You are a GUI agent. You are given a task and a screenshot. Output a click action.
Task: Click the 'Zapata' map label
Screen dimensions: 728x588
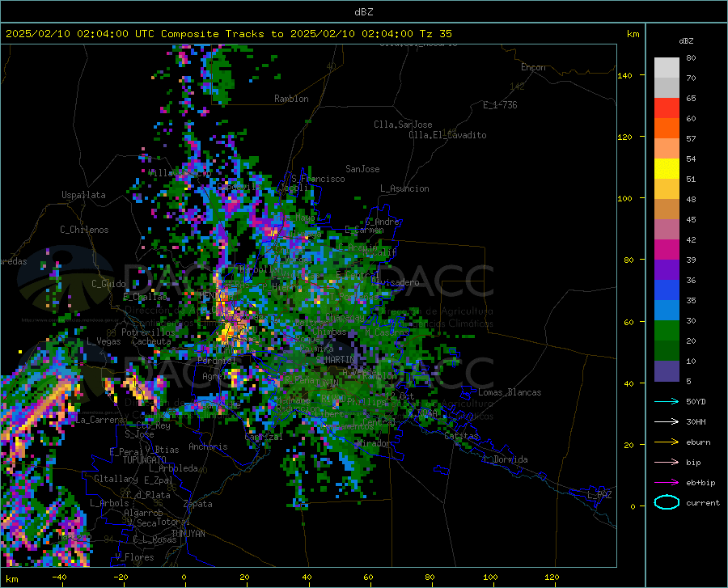(x=198, y=504)
